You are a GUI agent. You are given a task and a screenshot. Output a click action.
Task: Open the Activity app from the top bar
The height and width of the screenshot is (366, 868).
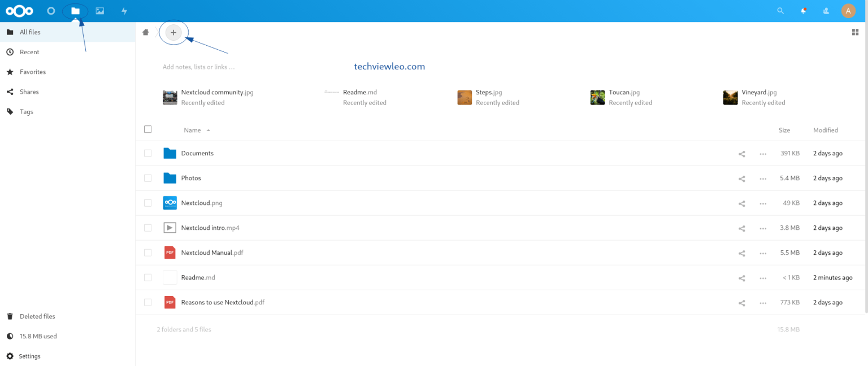pyautogui.click(x=124, y=11)
